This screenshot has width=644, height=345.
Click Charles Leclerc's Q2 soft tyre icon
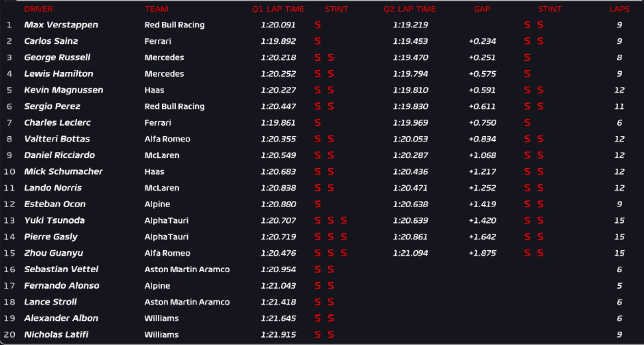pyautogui.click(x=527, y=123)
